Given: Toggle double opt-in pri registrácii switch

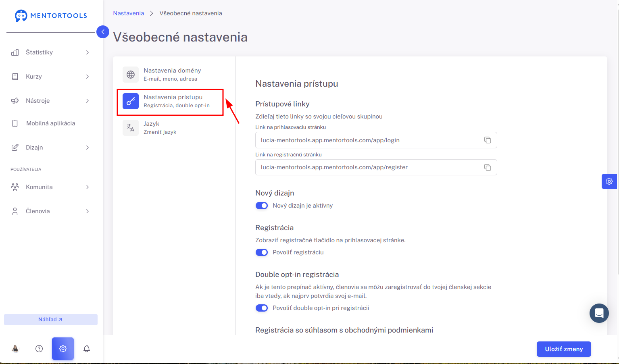Looking at the screenshot, I should pyautogui.click(x=262, y=308).
